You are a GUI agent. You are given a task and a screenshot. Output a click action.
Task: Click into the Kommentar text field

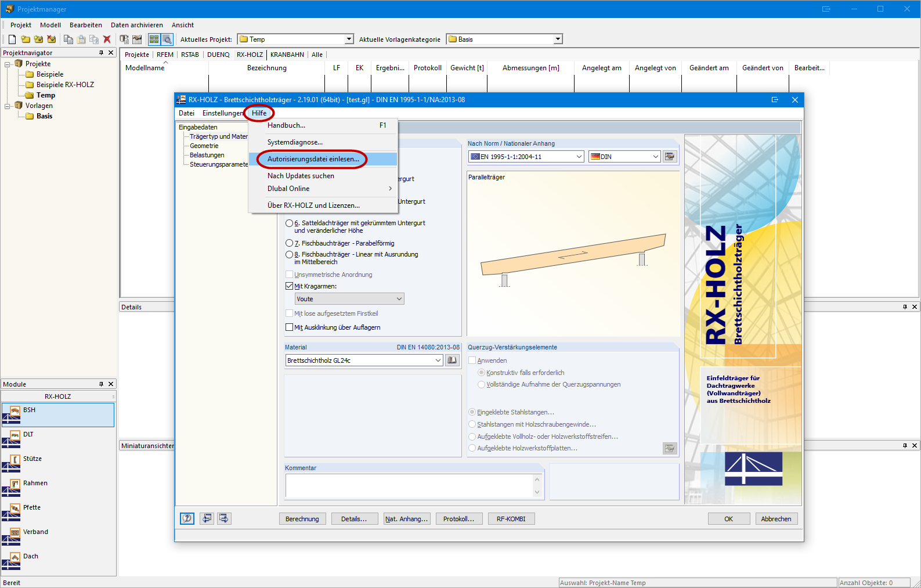click(410, 485)
